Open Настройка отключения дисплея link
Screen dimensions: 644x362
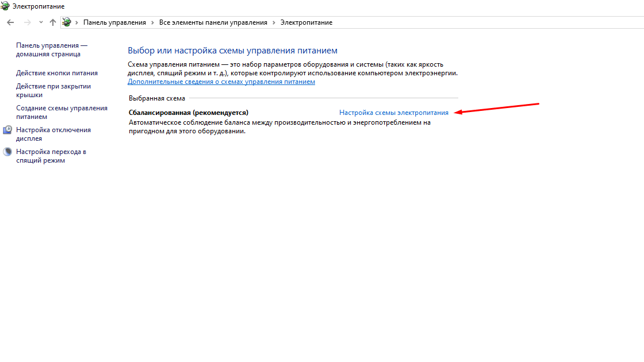click(x=53, y=134)
